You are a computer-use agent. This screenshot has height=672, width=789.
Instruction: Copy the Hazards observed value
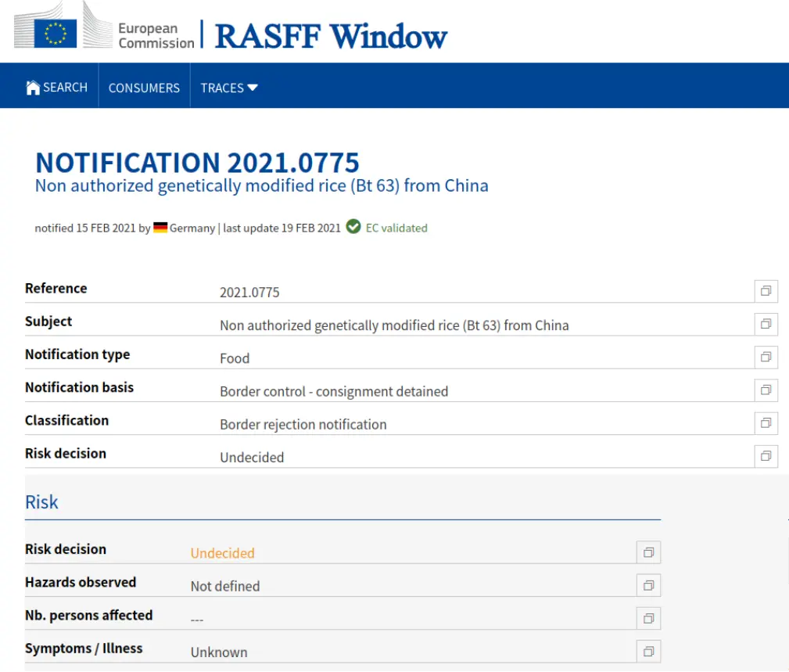[648, 585]
